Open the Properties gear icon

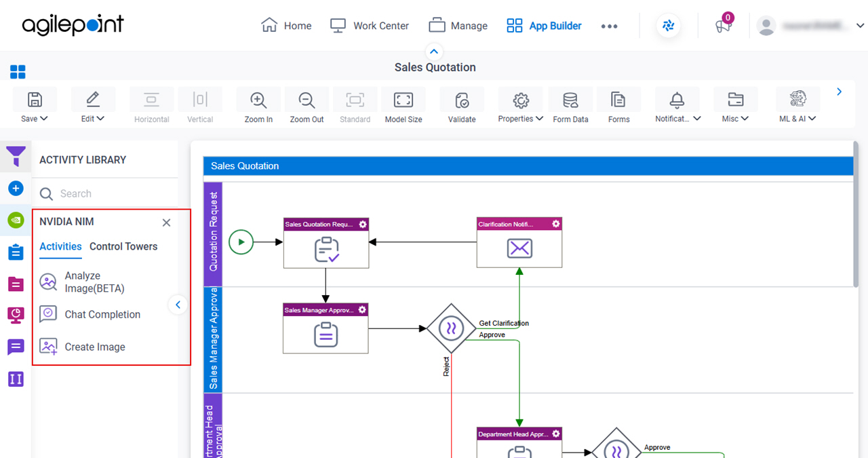click(x=521, y=100)
